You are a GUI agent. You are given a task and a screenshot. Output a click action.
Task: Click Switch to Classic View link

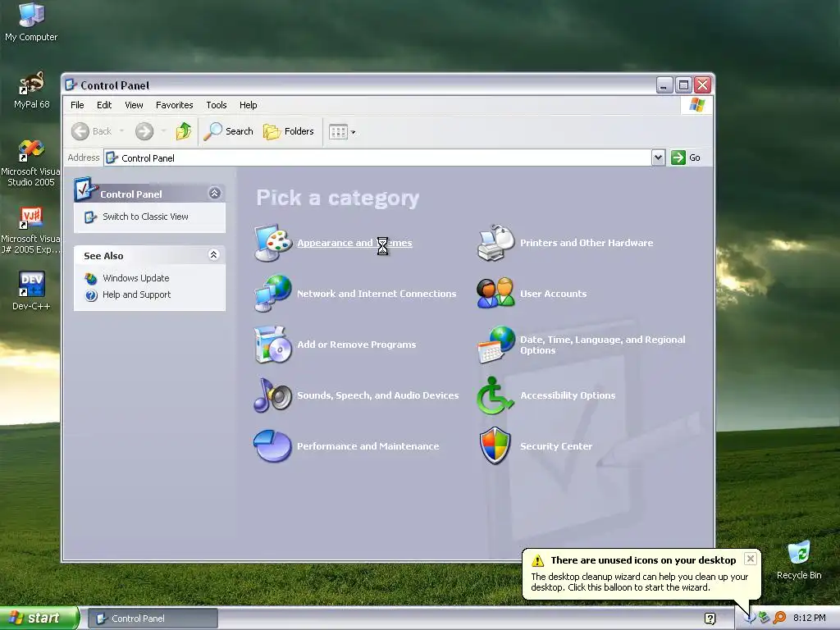coord(145,217)
